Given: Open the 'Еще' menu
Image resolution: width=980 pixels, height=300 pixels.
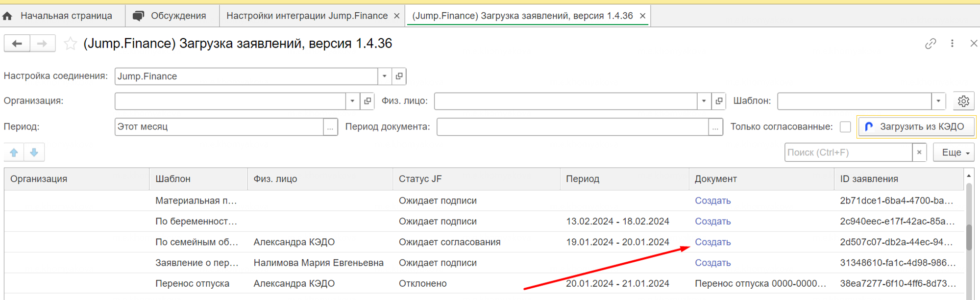Looking at the screenshot, I should click(x=954, y=152).
